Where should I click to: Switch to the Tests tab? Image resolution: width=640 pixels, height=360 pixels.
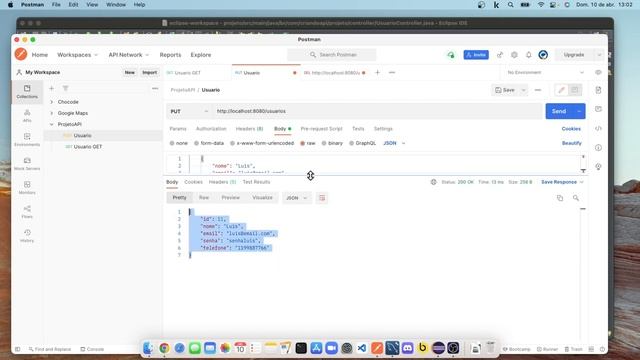pyautogui.click(x=358, y=129)
